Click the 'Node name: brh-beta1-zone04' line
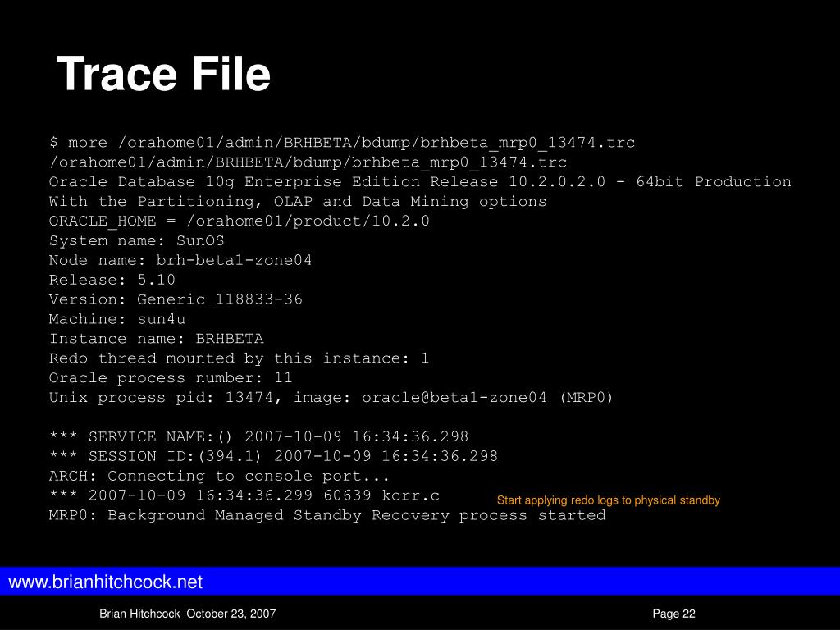The image size is (840, 630). (180, 260)
